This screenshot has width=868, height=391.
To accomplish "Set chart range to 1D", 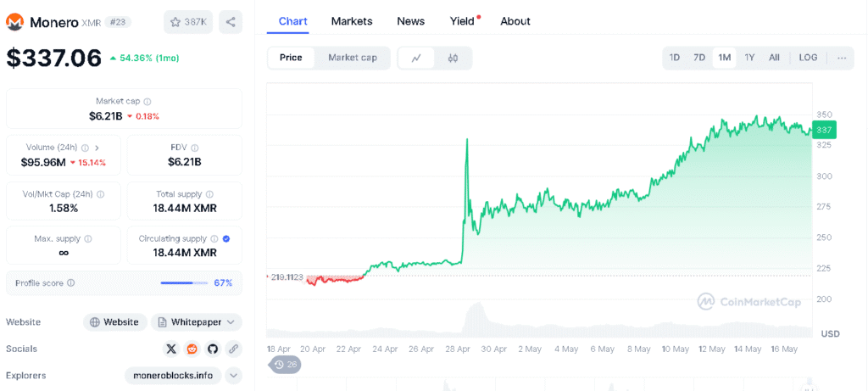I will (674, 58).
